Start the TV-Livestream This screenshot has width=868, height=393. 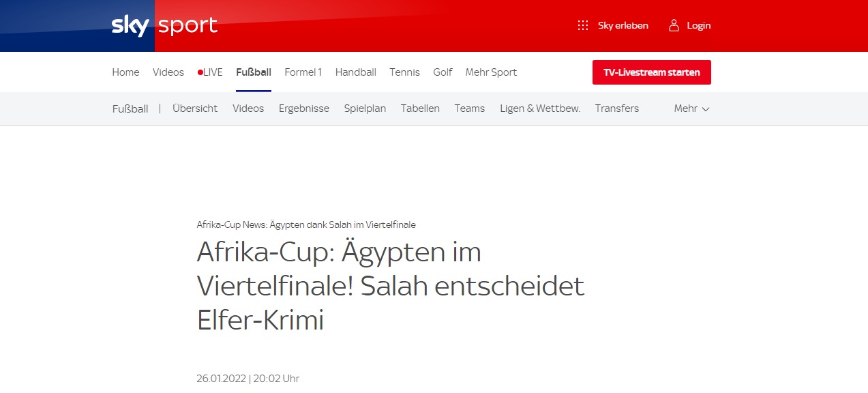[x=651, y=72]
